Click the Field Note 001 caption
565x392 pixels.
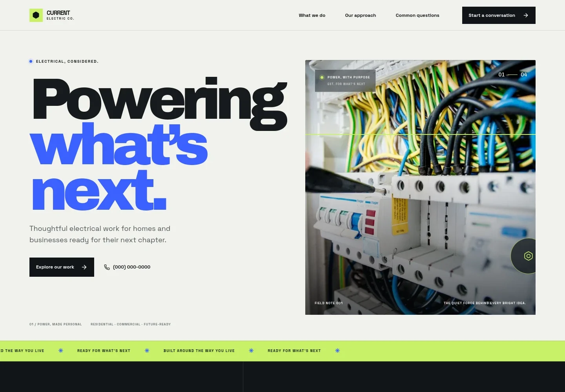click(329, 303)
